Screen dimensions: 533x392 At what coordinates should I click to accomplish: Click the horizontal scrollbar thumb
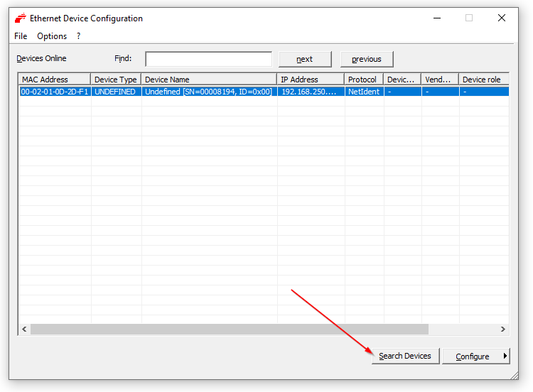tap(230, 330)
